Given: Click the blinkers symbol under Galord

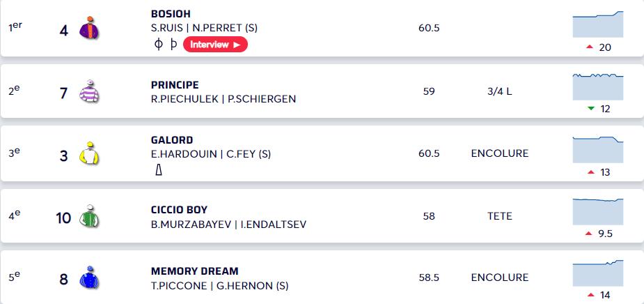Looking at the screenshot, I should pyautogui.click(x=159, y=169).
